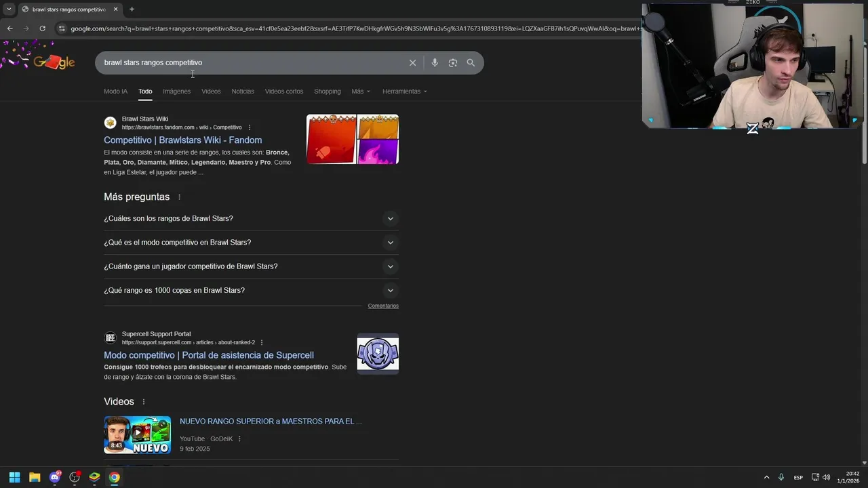868x488 pixels.
Task: Go back with browser back arrow
Action: 9,28
